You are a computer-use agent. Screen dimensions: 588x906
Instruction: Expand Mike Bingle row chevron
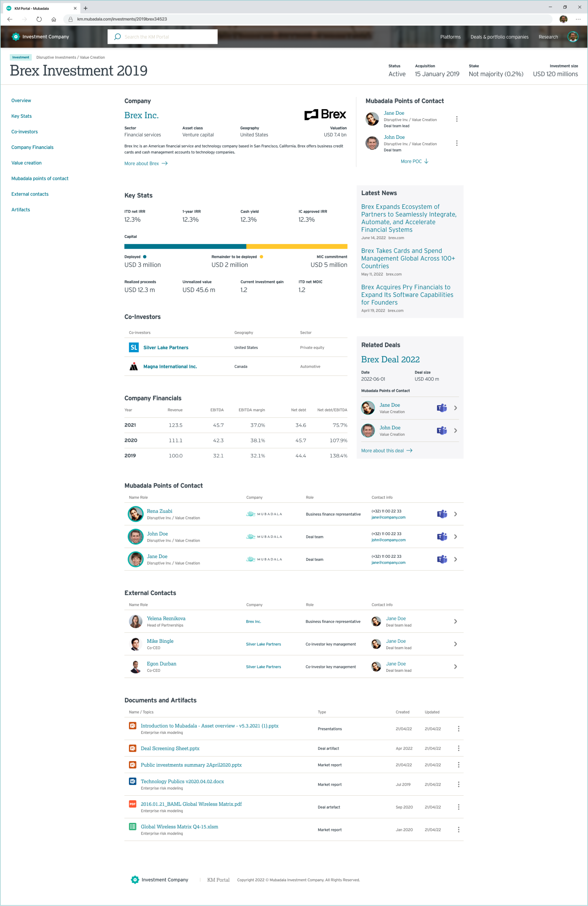pyautogui.click(x=455, y=644)
